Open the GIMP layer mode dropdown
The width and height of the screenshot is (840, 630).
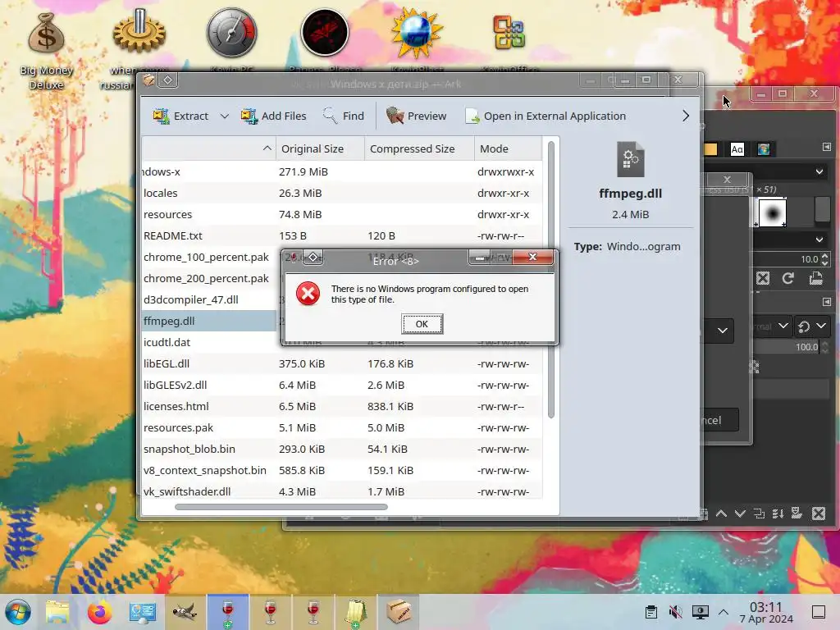(771, 326)
